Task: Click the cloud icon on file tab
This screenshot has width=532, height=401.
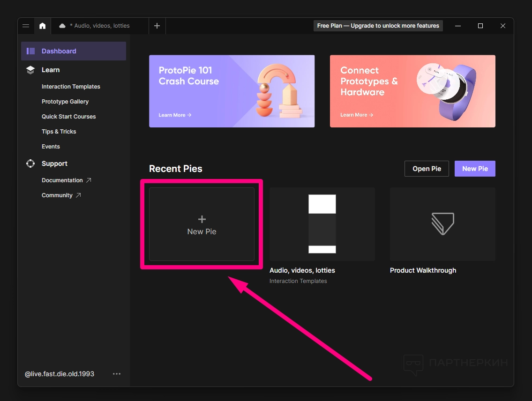Action: tap(62, 26)
